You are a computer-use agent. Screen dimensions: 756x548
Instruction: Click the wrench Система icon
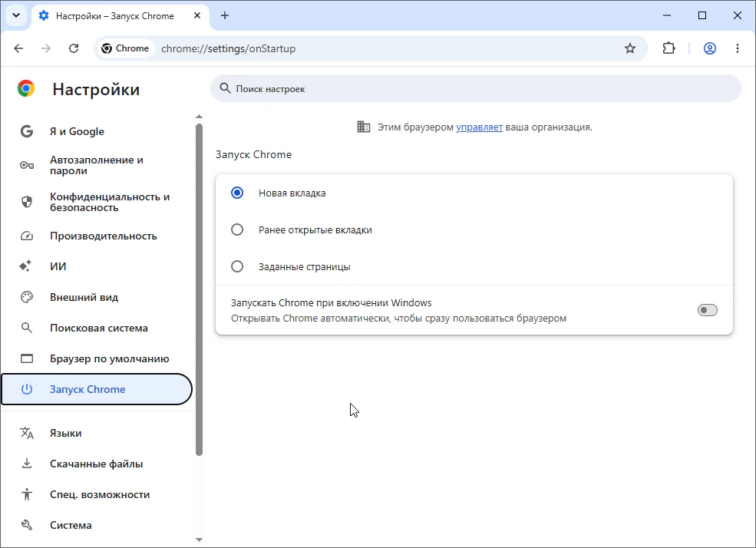tap(27, 525)
